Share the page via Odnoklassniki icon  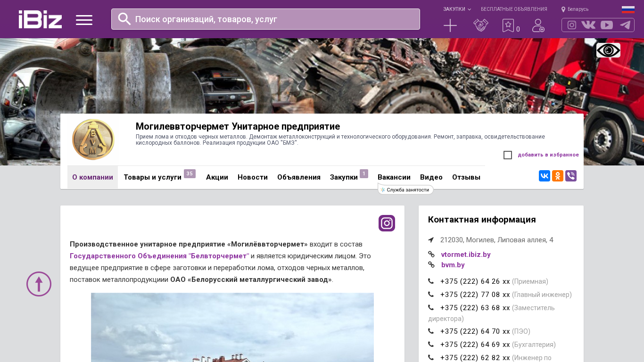point(558,176)
